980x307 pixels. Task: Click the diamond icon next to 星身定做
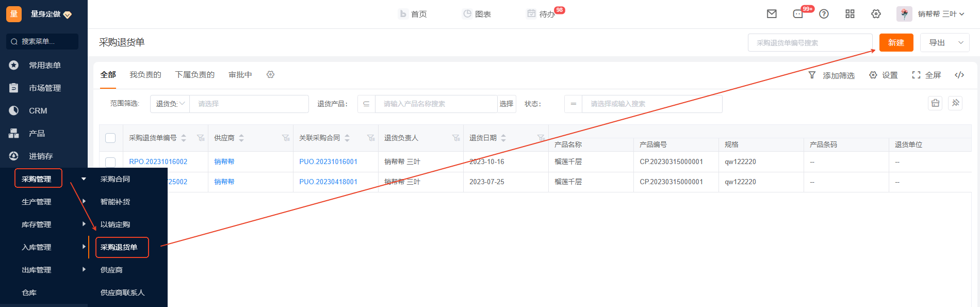68,14
